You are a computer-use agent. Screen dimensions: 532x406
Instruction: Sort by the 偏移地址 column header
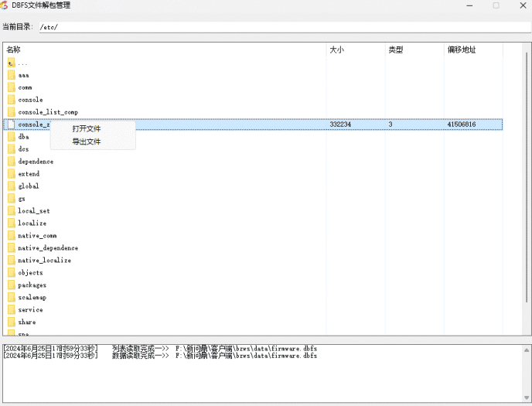pos(462,49)
